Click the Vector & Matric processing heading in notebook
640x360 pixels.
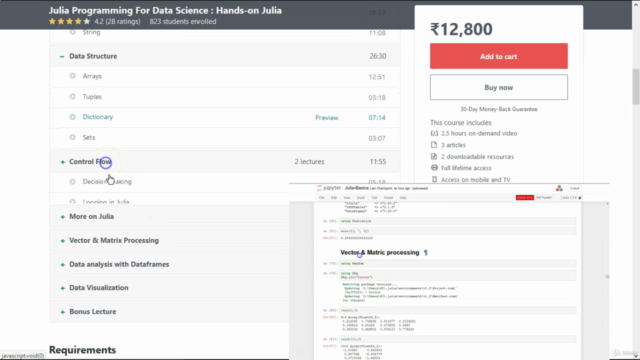coord(380,253)
